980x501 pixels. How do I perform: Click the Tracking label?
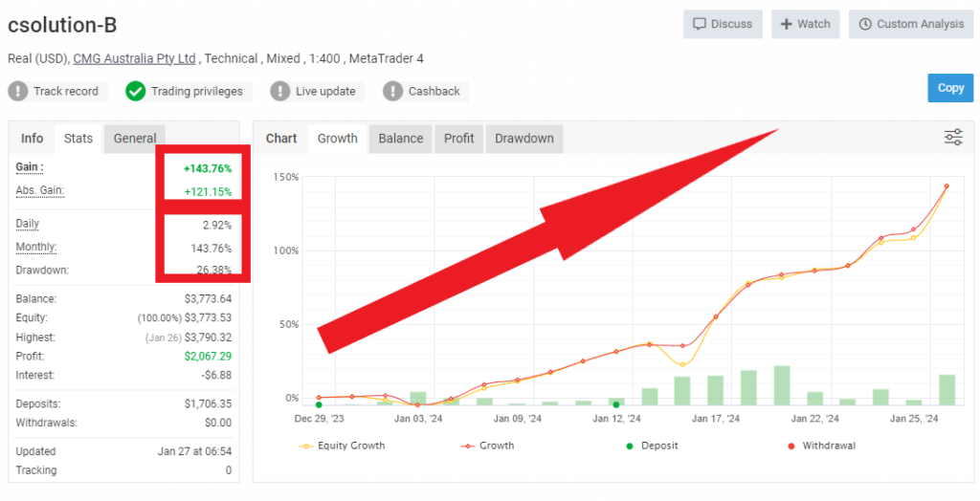coord(36,469)
